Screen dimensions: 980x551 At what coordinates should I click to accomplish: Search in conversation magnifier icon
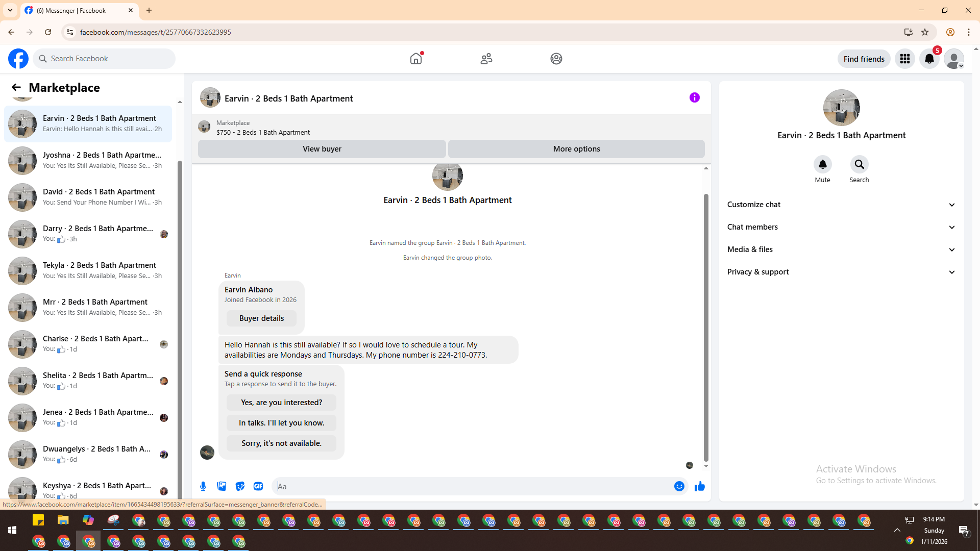(860, 164)
